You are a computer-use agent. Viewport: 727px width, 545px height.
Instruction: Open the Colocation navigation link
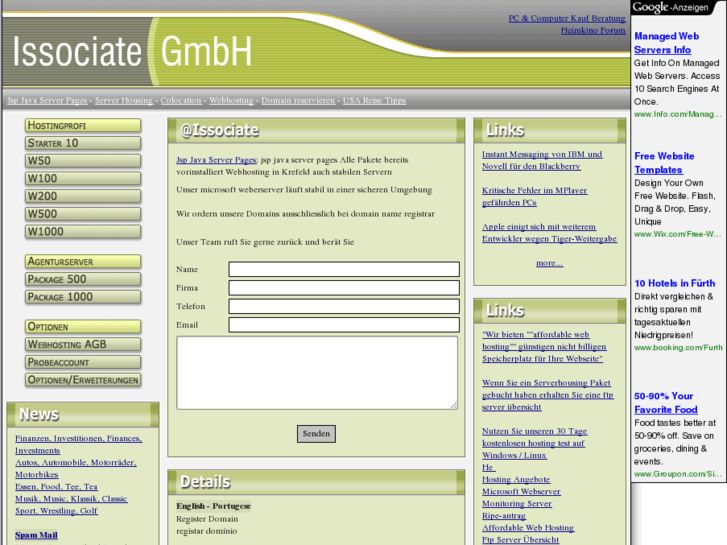(x=181, y=100)
